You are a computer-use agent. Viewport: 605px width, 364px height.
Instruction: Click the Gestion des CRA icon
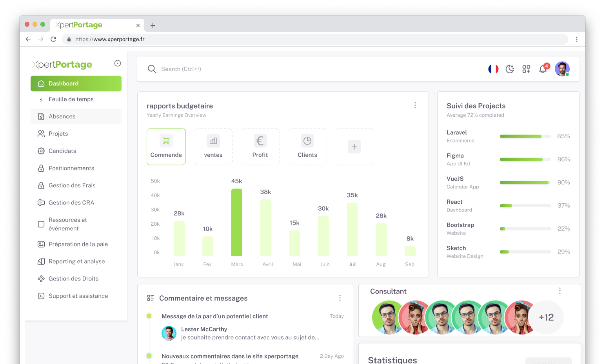tap(41, 203)
